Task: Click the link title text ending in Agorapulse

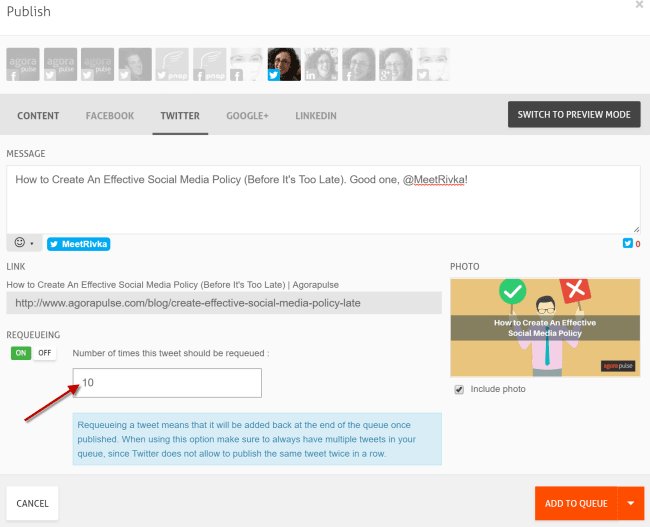Action: 172,285
